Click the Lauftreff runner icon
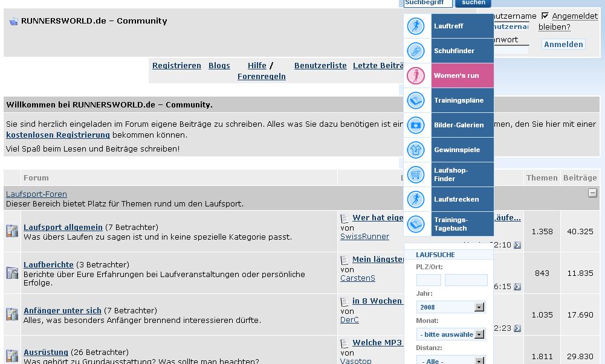The height and width of the screenshot is (364, 605). [x=416, y=26]
